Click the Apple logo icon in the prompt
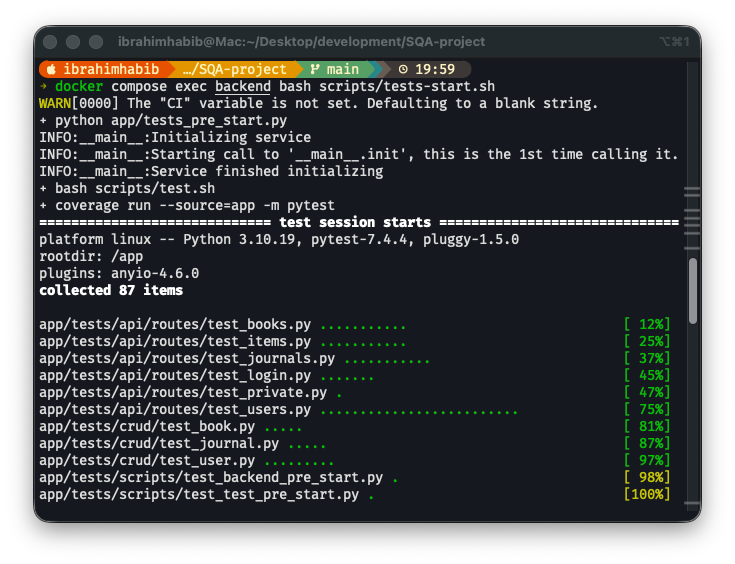 click(51, 69)
